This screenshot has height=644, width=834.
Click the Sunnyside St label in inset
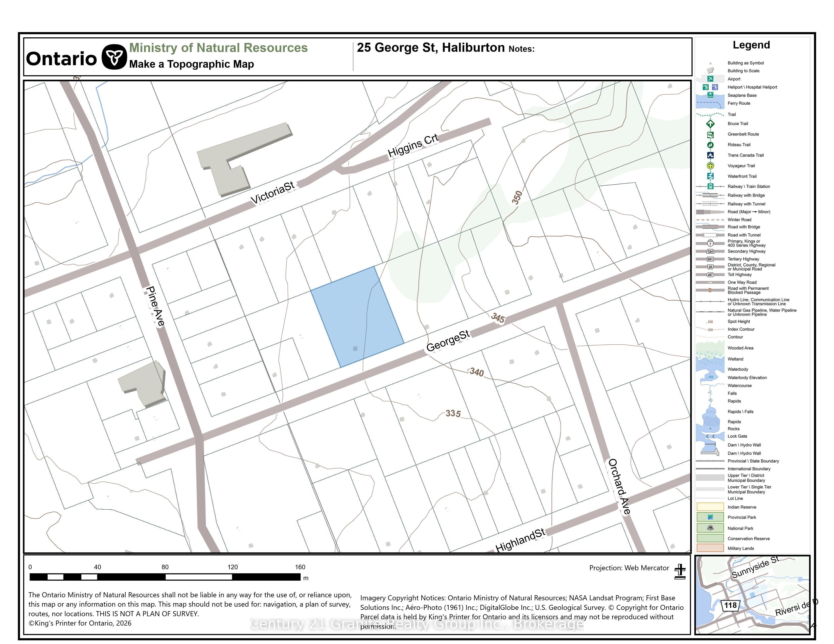click(755, 567)
